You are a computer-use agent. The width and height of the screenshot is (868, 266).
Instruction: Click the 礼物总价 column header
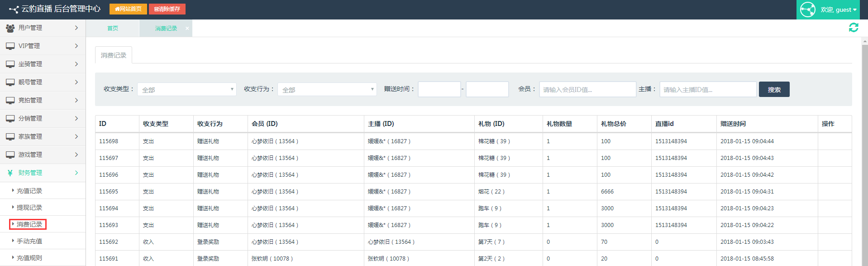click(x=614, y=124)
